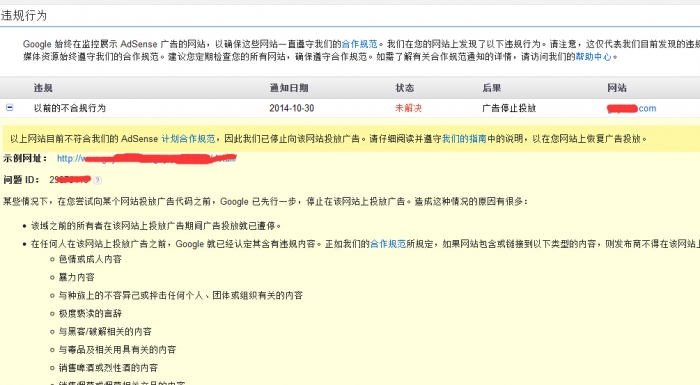Visit the 帮助中心 link

[x=593, y=57]
